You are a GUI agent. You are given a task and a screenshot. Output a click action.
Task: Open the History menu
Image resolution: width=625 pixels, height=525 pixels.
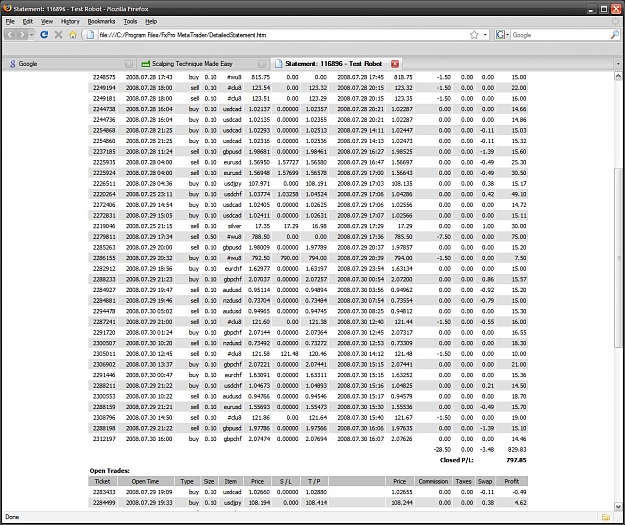[70, 22]
